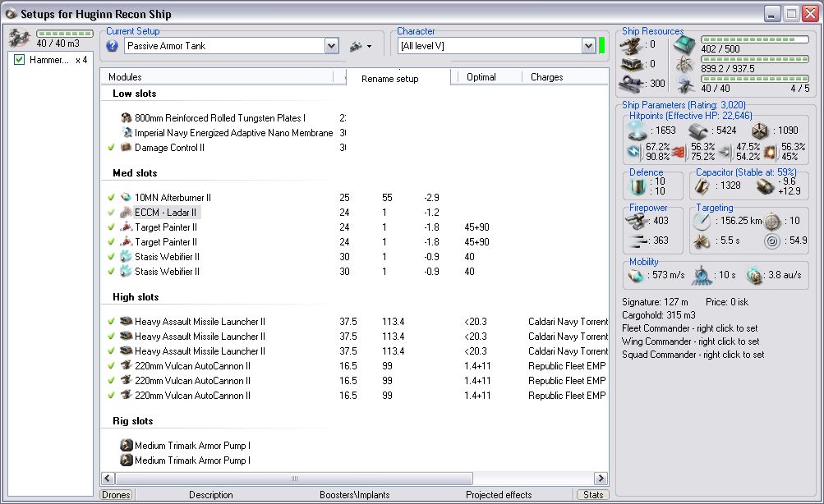This screenshot has height=504, width=824.
Task: Click the green character skill status indicator
Action: coord(601,46)
